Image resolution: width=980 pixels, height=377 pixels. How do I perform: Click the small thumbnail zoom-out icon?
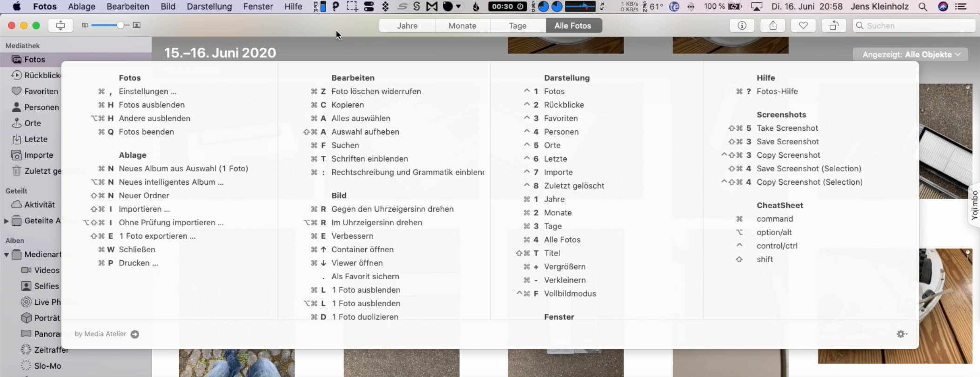pos(85,25)
